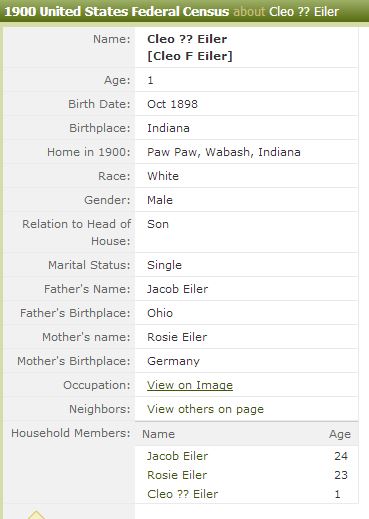
Task: Select Cleo ?? Eiler in household members list
Action: 182,494
